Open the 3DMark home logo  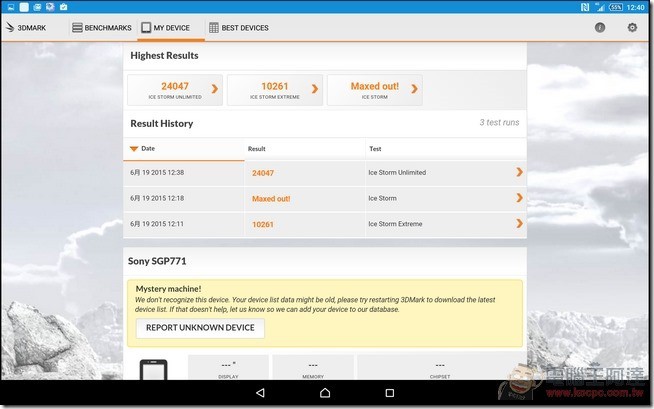[x=32, y=28]
